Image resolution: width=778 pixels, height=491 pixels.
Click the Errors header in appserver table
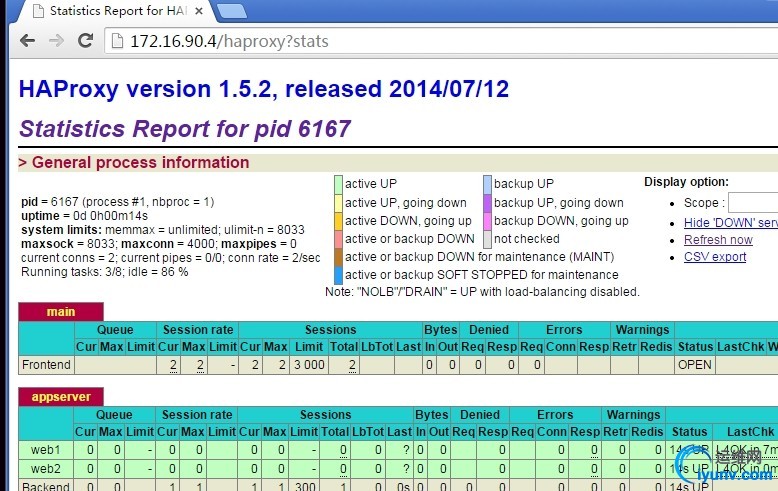pyautogui.click(x=555, y=415)
